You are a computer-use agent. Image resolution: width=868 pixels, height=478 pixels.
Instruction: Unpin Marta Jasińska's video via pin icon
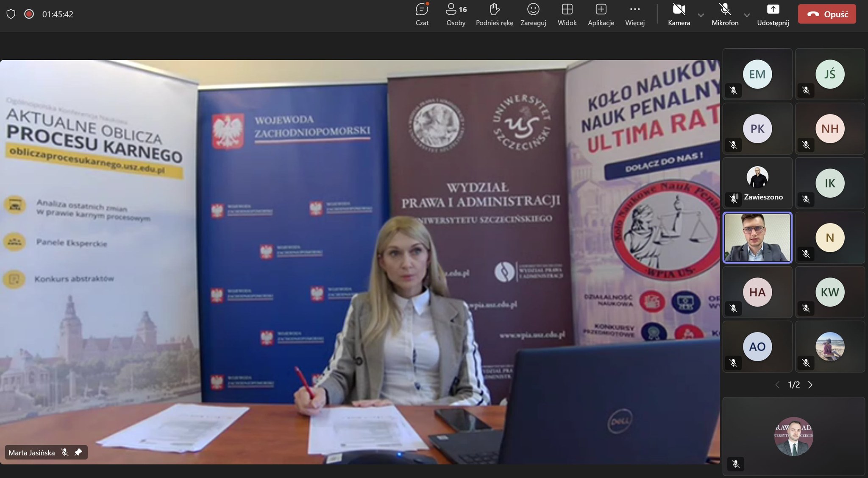[x=78, y=453]
